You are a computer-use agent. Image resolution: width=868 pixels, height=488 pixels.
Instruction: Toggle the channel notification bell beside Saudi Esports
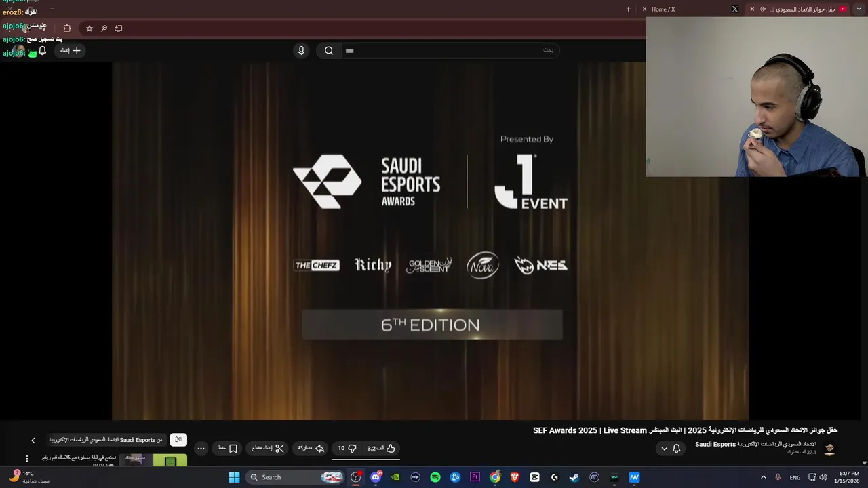pos(677,448)
